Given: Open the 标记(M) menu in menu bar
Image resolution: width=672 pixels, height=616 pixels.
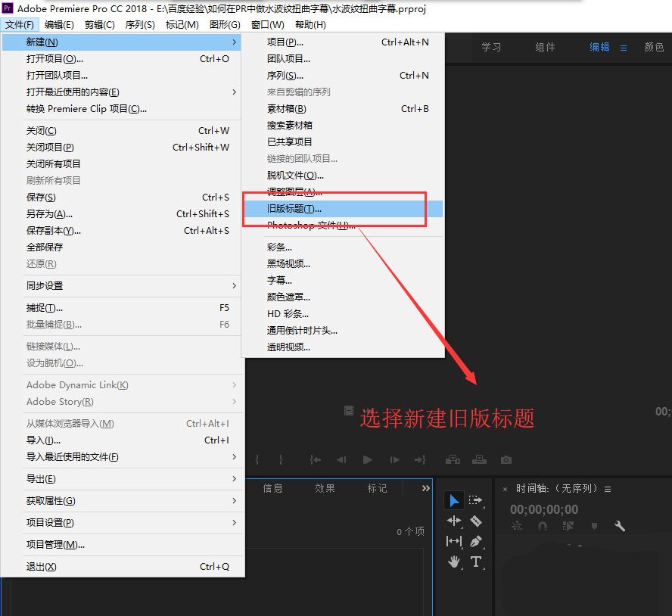Looking at the screenshot, I should [x=182, y=25].
